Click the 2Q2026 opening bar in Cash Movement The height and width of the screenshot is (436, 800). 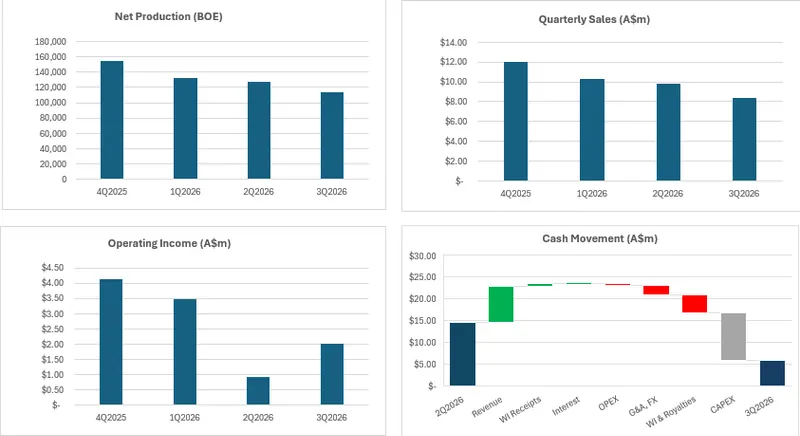coord(462,354)
